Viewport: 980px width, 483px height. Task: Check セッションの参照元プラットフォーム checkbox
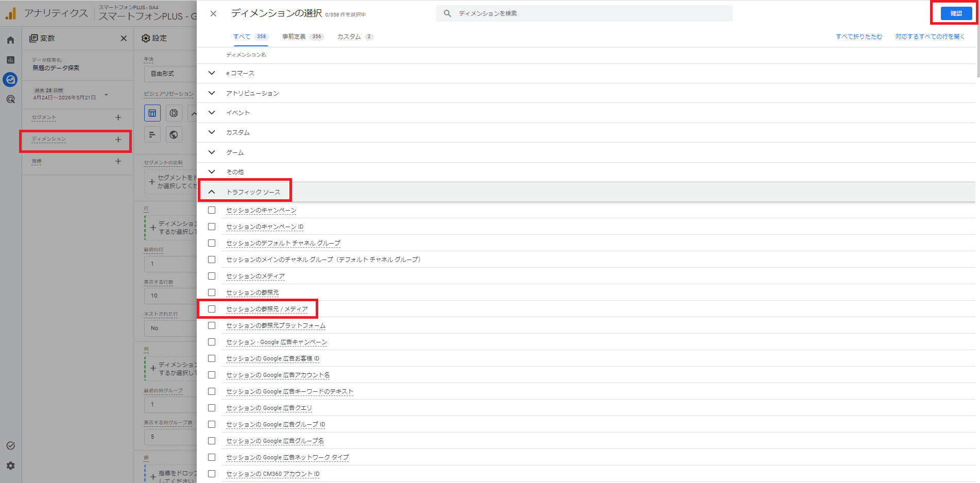tap(212, 325)
